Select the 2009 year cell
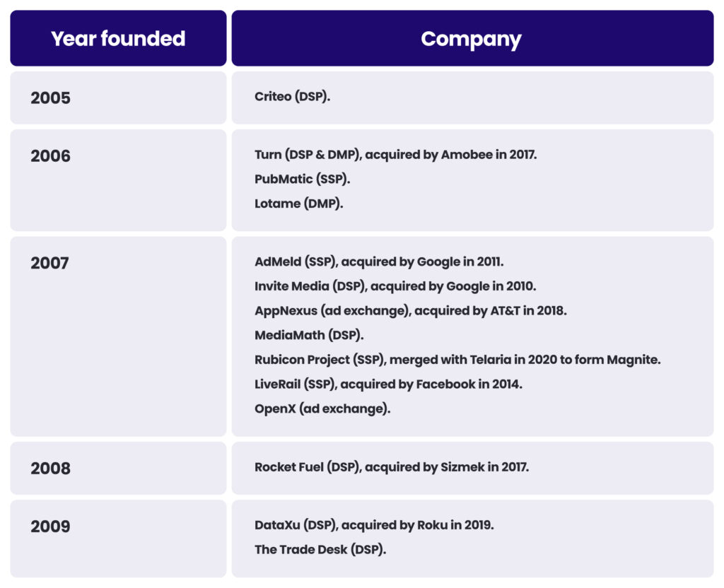 51,526
